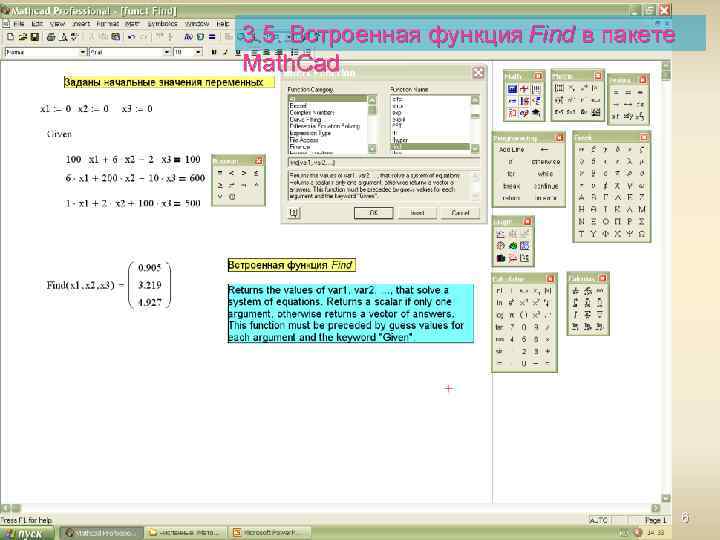Image resolution: width=720 pixels, height=540 pixels.
Task: Click the function syntax field 'find(var1, var2, ...)'
Action: pyautogui.click(x=383, y=163)
